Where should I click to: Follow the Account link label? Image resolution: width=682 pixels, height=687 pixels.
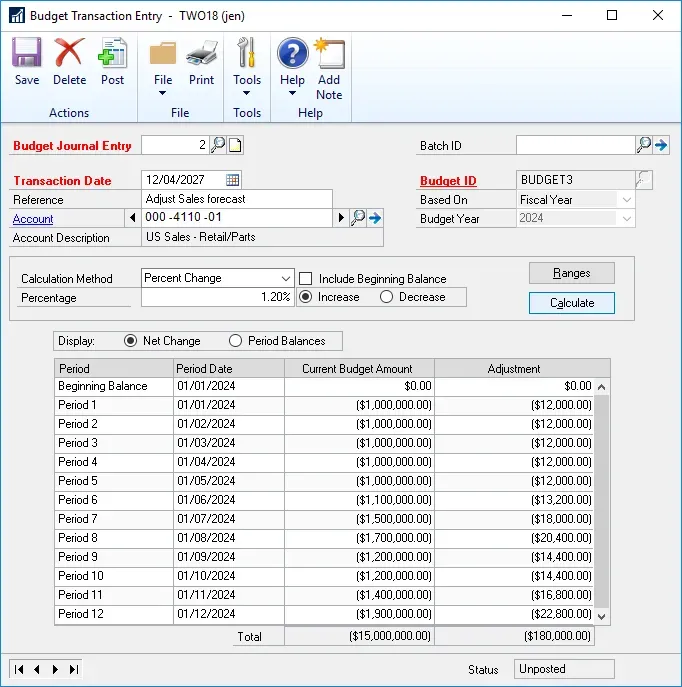(33, 219)
